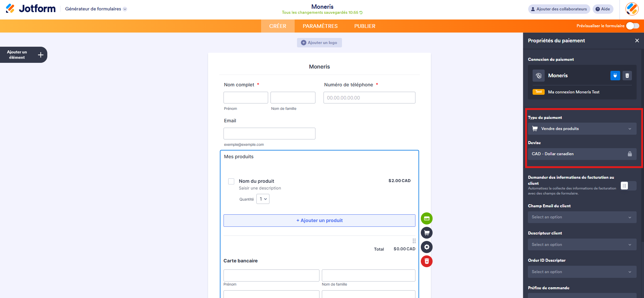Click the Nom de famille field under Nom complet
The height and width of the screenshot is (298, 644).
(x=293, y=98)
